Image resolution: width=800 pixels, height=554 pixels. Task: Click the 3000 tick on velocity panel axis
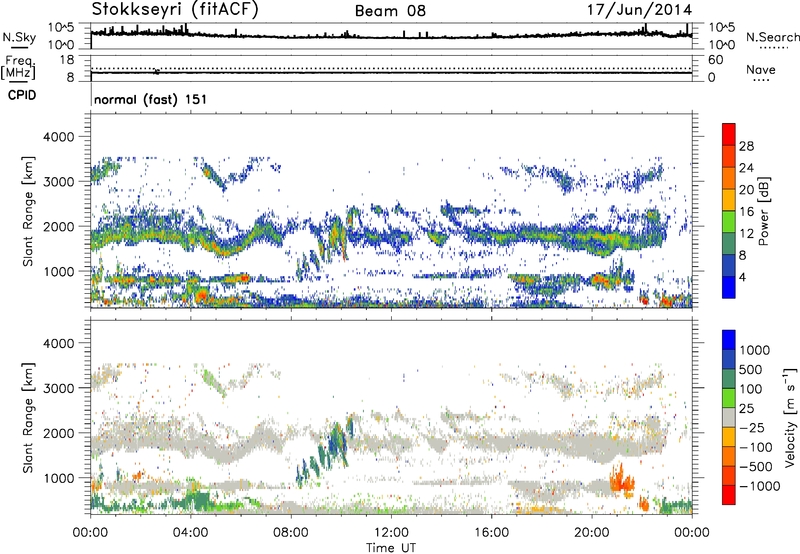pyautogui.click(x=60, y=388)
